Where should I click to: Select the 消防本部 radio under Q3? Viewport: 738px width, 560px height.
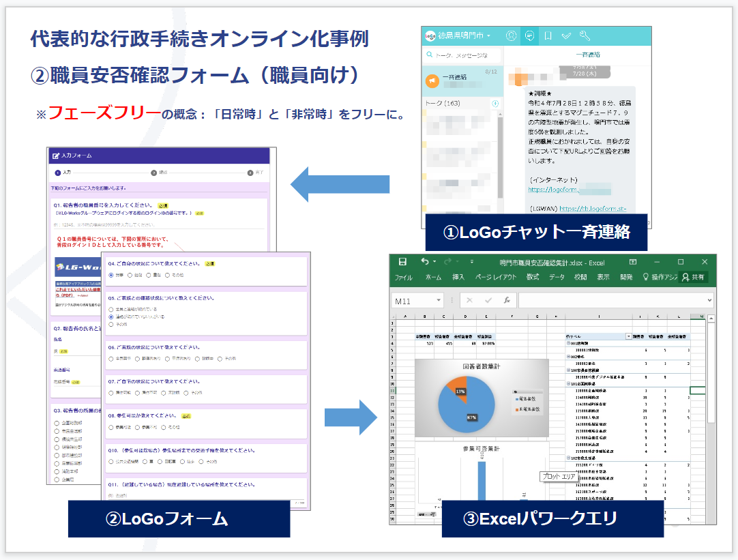click(x=57, y=471)
